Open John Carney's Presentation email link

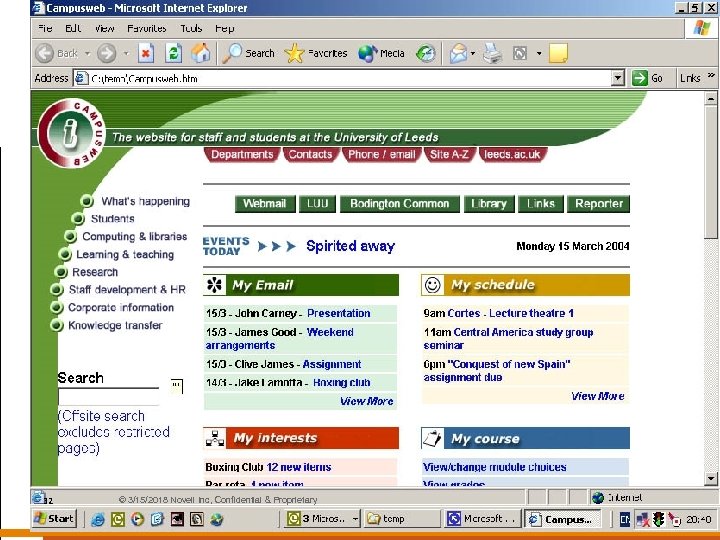click(x=338, y=313)
